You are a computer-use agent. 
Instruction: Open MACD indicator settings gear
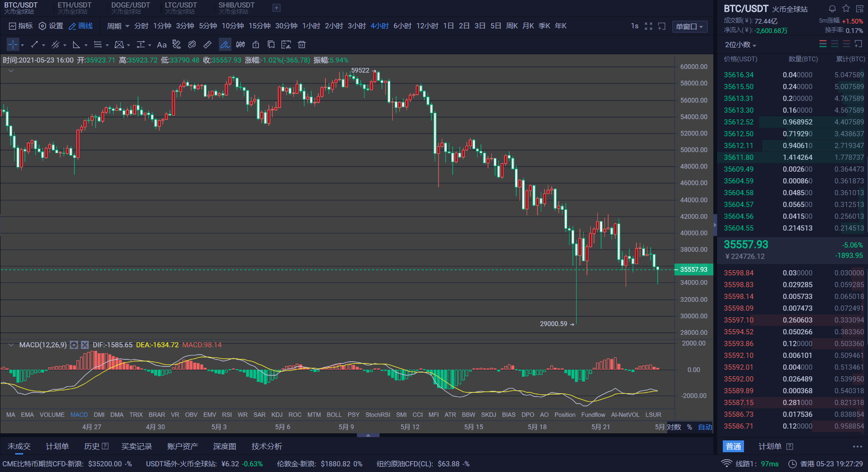(x=74, y=345)
